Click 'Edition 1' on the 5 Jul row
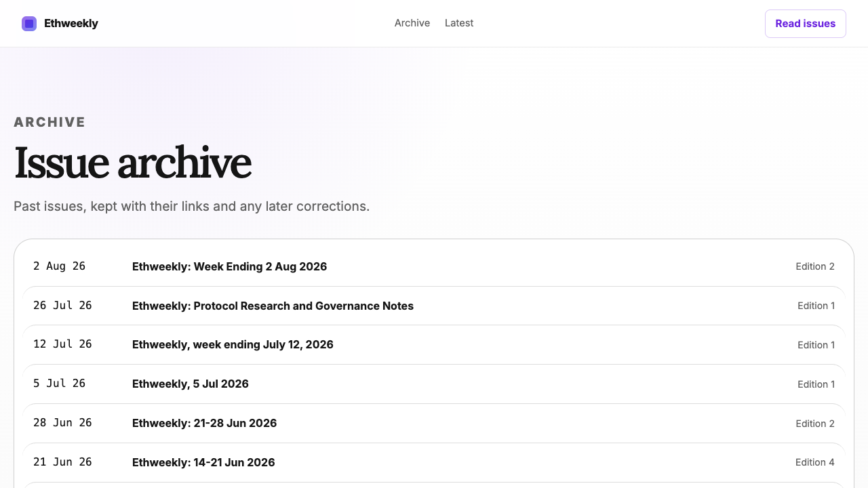 pos(816,384)
